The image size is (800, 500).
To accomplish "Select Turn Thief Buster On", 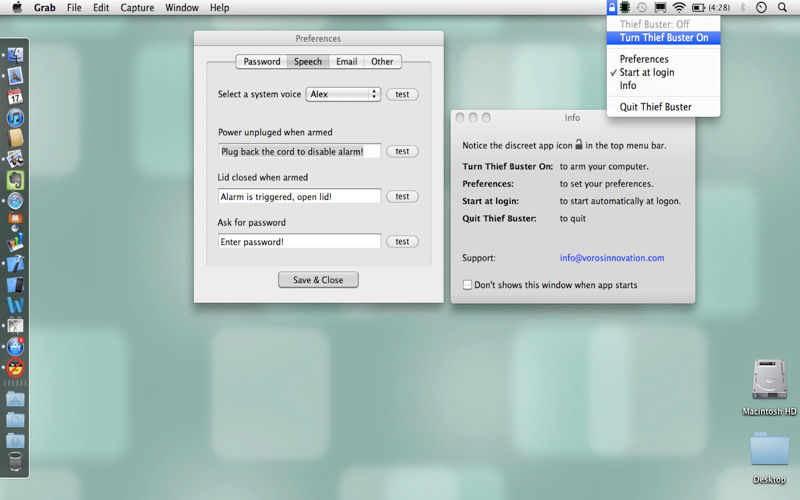I will click(x=663, y=38).
